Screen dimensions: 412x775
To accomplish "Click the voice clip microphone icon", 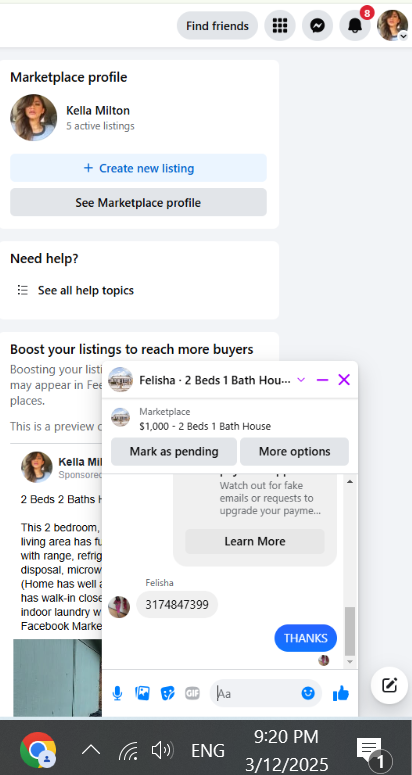I will [117, 693].
